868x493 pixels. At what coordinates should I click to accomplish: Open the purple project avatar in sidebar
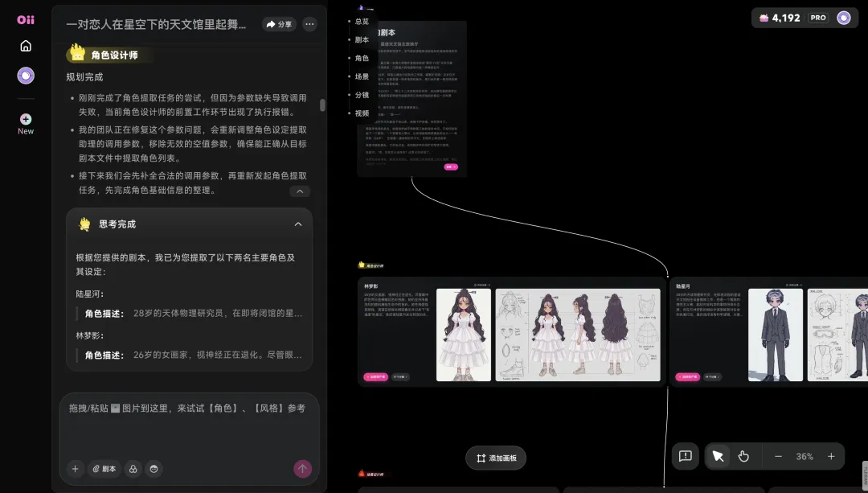(26, 76)
